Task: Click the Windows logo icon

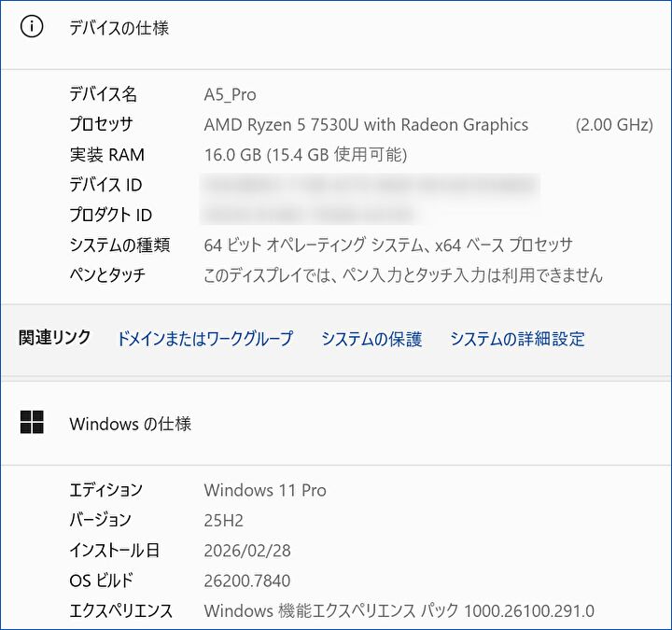Action: 32,423
